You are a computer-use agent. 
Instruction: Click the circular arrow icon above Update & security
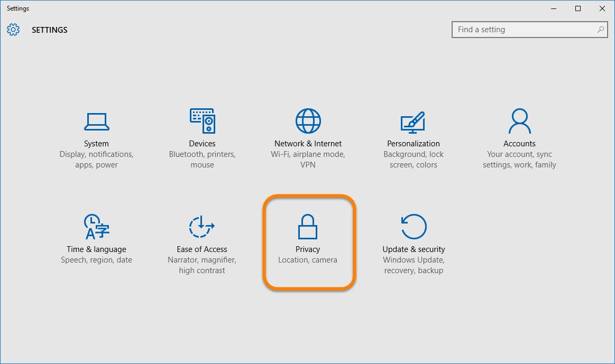click(x=414, y=226)
